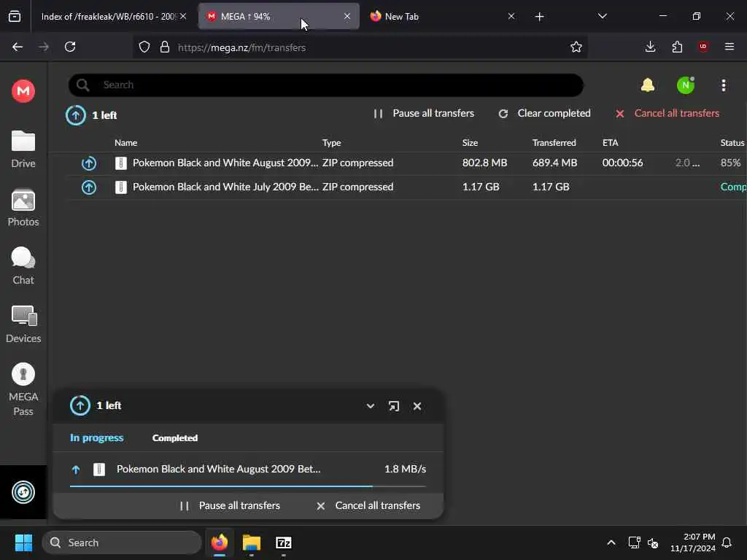Click the tracking protection shield icon

pos(144,47)
